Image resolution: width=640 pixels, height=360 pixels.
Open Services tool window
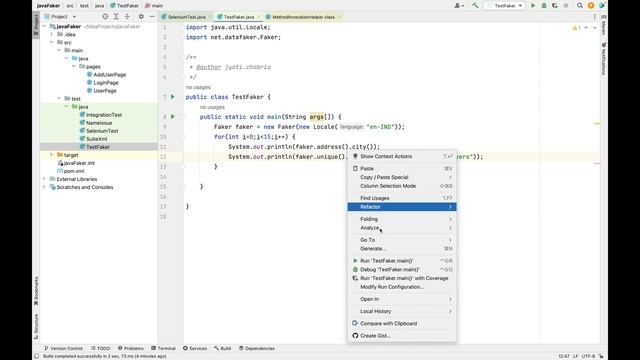(x=195, y=349)
